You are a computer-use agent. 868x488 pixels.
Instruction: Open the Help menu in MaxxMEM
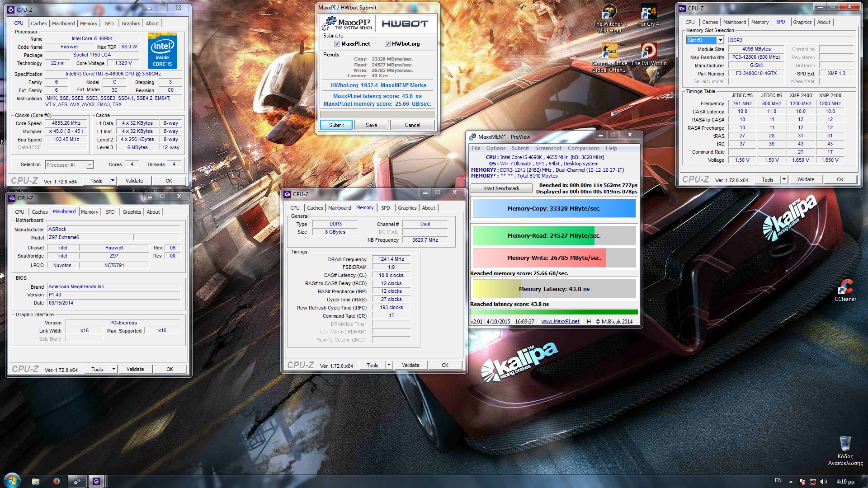coord(611,148)
